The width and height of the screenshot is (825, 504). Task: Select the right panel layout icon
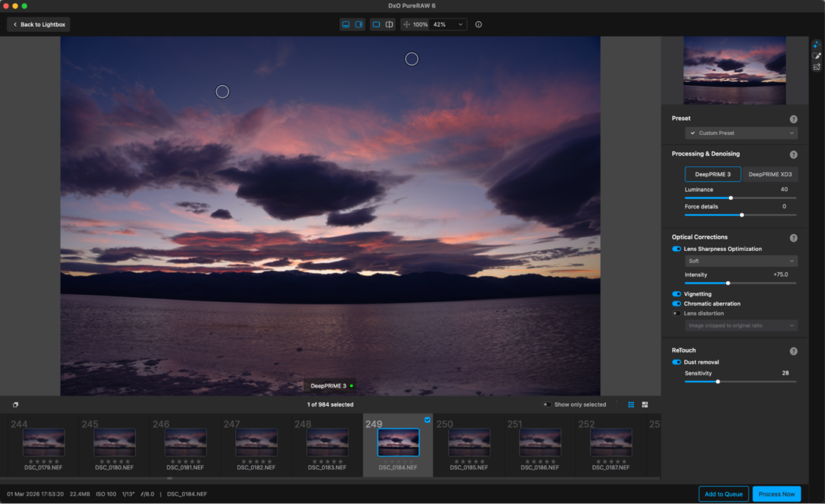pyautogui.click(x=358, y=24)
